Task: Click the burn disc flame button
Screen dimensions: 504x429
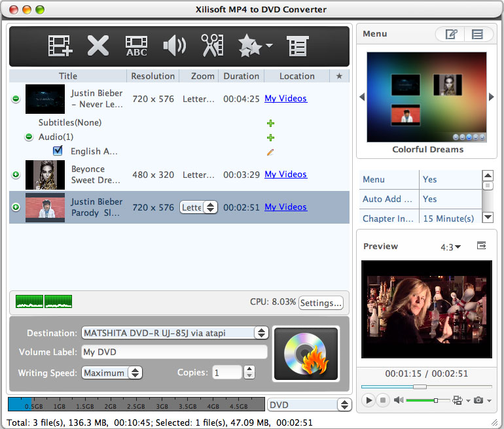Action: coord(306,354)
